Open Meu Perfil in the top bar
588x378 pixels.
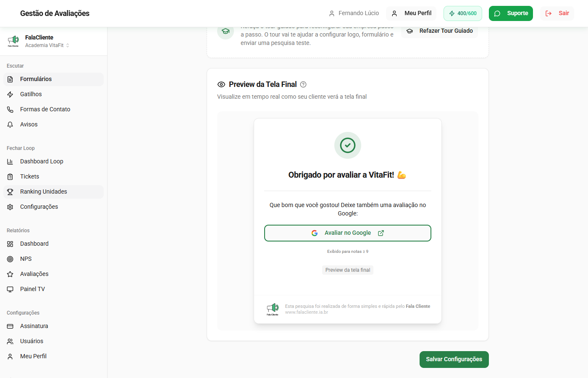tap(412, 13)
